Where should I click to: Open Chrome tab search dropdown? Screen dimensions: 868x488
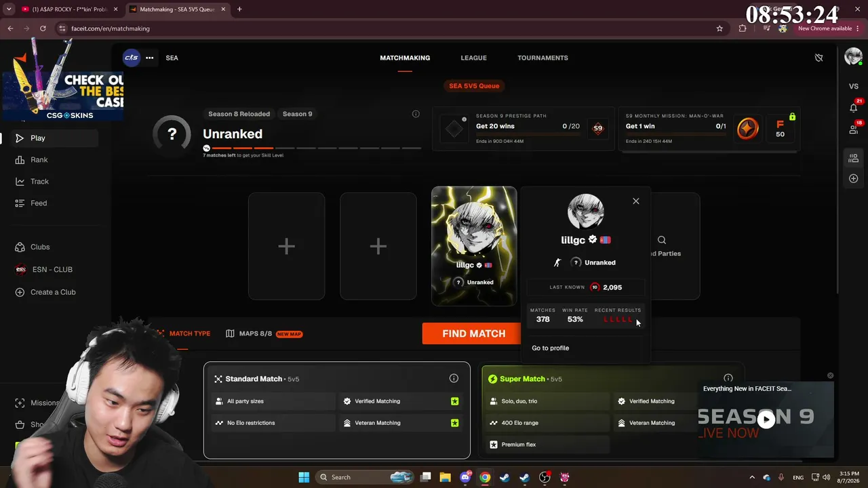[x=9, y=9]
